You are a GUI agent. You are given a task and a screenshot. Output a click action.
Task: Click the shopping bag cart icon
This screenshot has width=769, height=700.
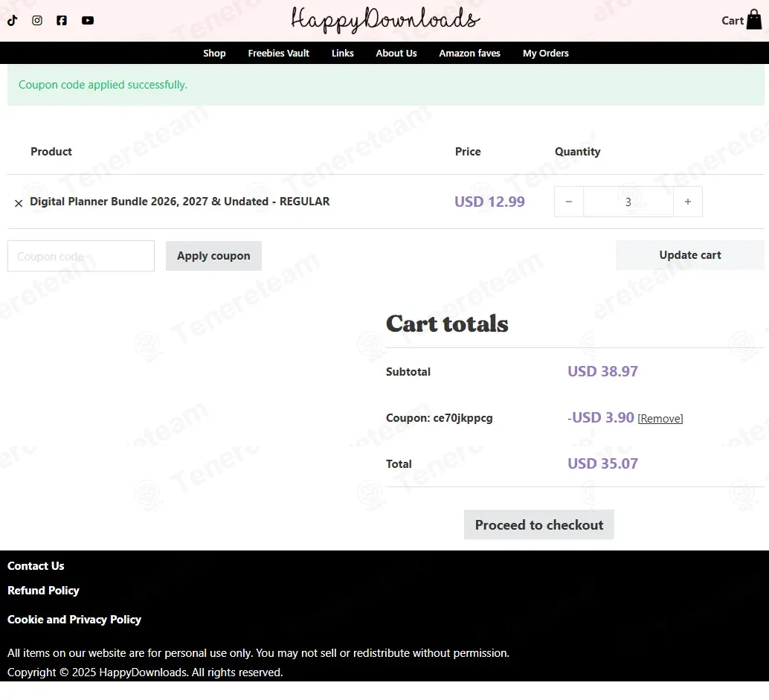tap(754, 20)
